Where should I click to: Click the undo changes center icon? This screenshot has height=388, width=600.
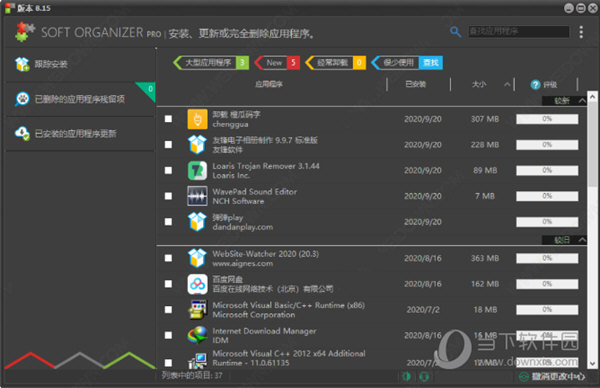point(523,377)
